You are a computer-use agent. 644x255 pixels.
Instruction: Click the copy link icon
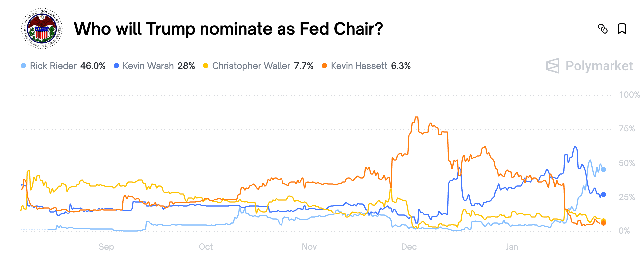click(603, 29)
